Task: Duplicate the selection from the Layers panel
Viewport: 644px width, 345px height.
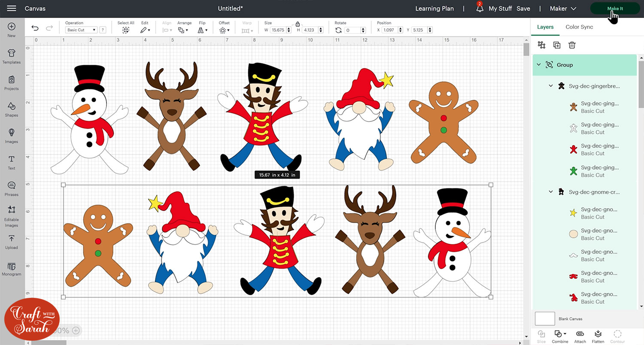Action: pos(557,45)
